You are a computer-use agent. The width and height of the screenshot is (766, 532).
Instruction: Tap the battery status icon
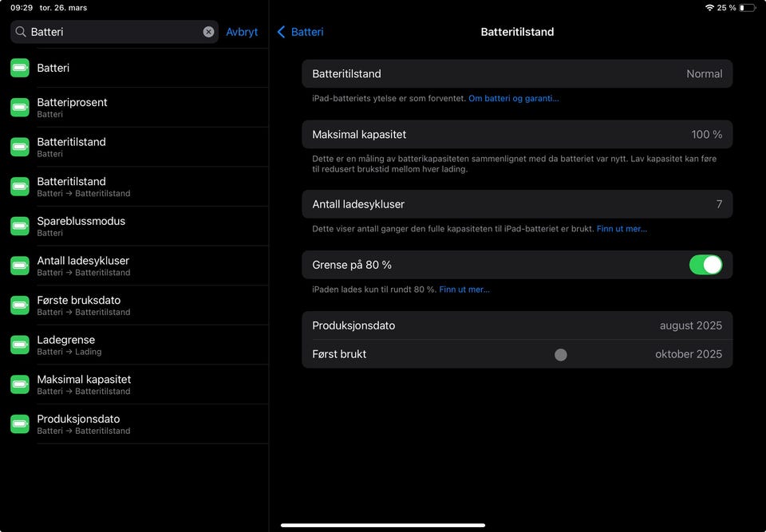click(747, 8)
